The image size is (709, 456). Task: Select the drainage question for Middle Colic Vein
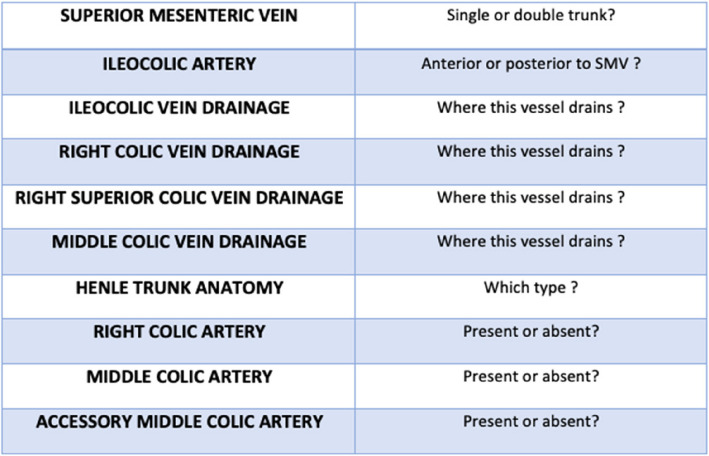[531, 242]
